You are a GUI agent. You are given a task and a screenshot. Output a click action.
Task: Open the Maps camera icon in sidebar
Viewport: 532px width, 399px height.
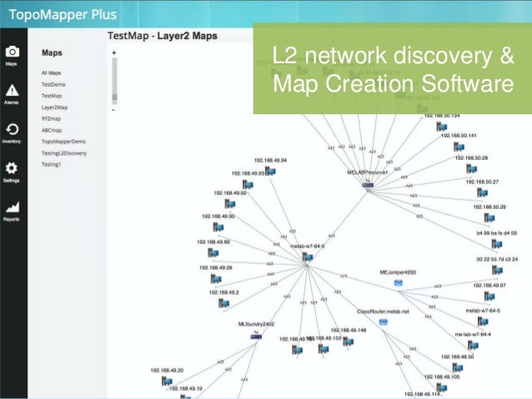point(13,52)
